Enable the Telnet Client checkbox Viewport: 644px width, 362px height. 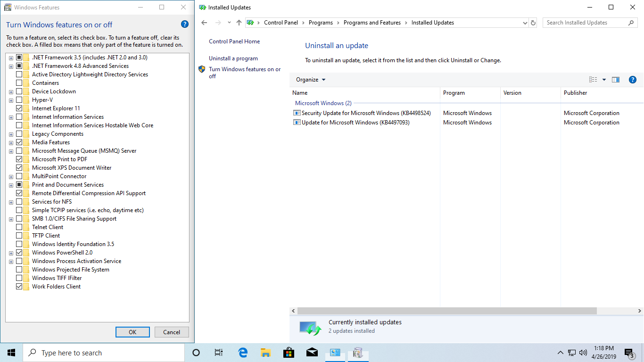point(19,227)
